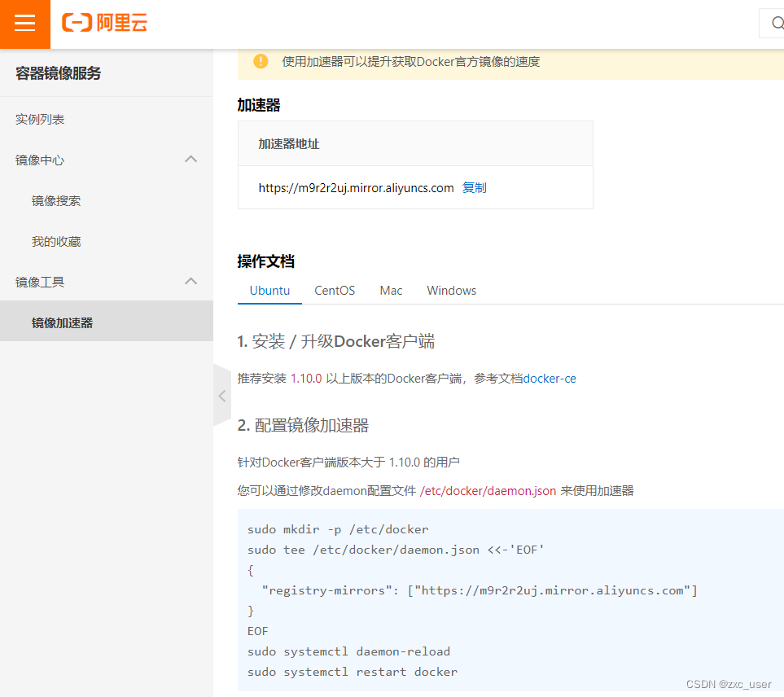Click the /etc/docker/daemon.json path text
The image size is (784, 697).
click(x=488, y=491)
